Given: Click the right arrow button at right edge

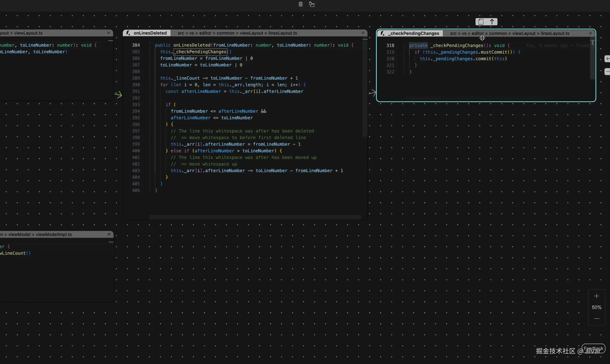Looking at the screenshot, I should pyautogui.click(x=607, y=72).
